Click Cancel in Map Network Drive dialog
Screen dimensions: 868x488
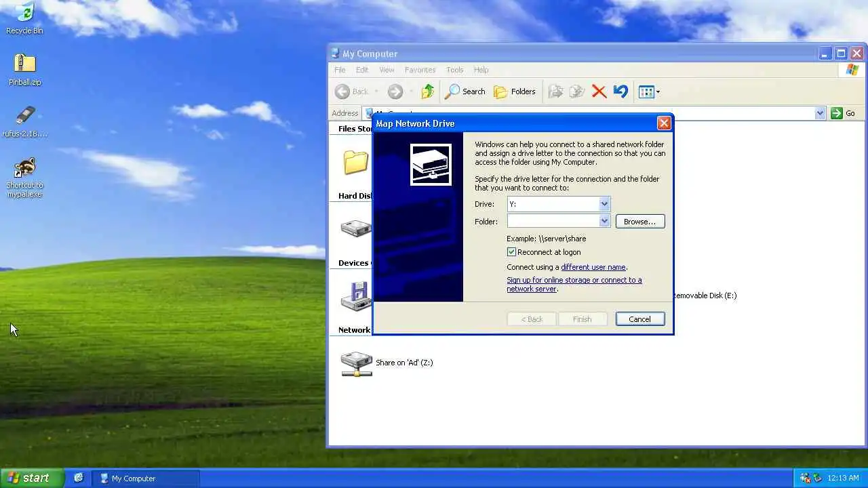(639, 319)
